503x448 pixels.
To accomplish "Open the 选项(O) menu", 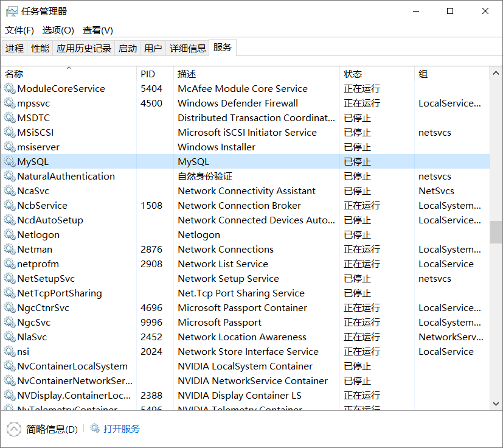I will (58, 30).
